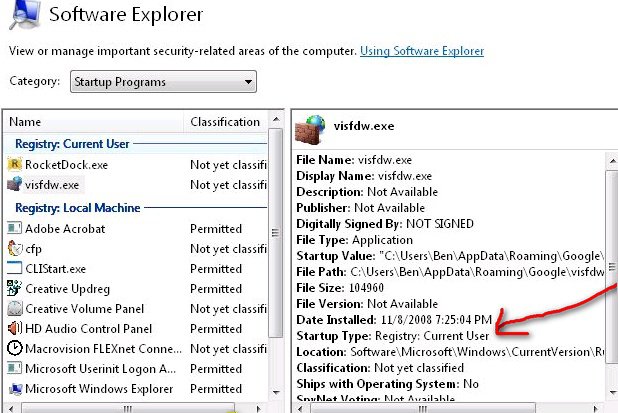This screenshot has width=618, height=413.
Task: Click the Software Explorer magnifier icon
Action: pos(25,14)
